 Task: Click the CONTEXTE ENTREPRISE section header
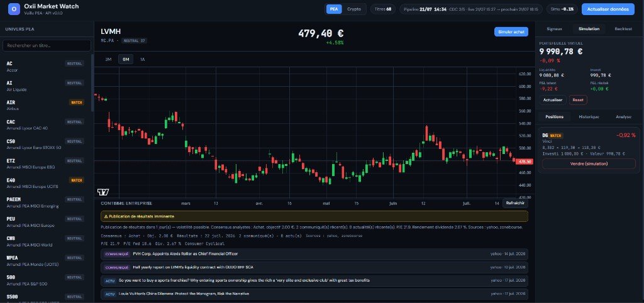(x=126, y=203)
